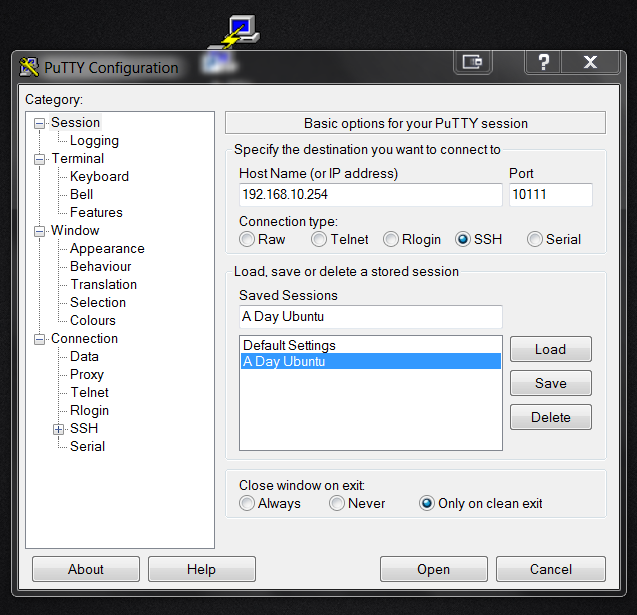Load the selected saved session
Viewport: 637px width, 615px height.
point(550,349)
